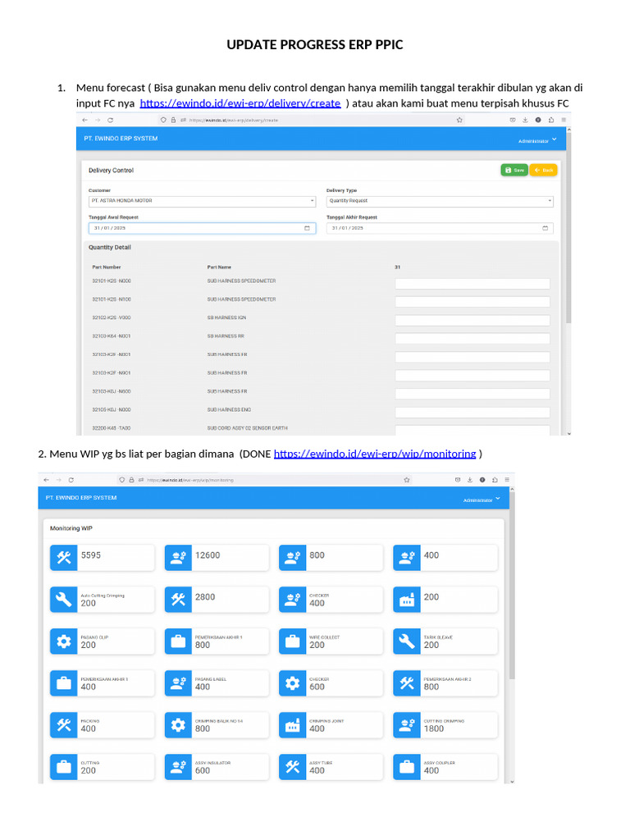This screenshot has width=630, height=840.
Task: Open hamburger menu in delivery/create browser
Action: coord(564,120)
